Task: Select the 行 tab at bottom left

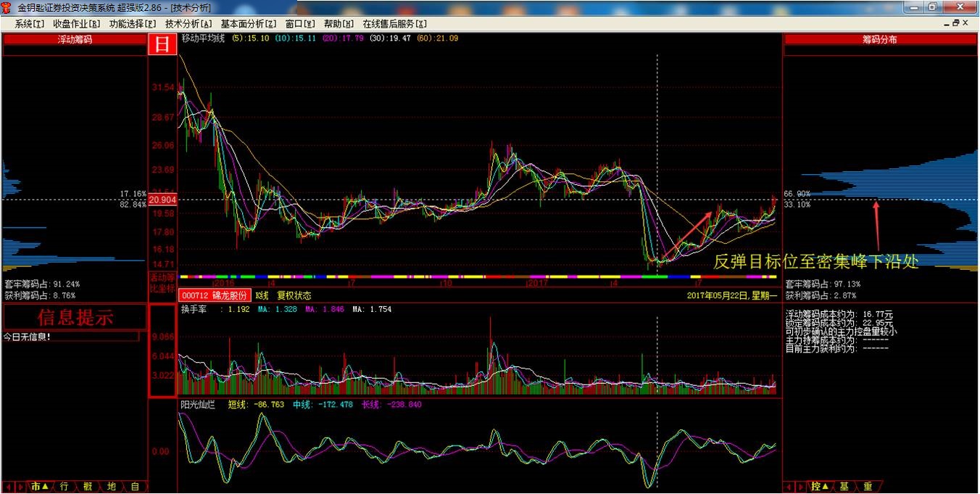Action: (x=64, y=487)
